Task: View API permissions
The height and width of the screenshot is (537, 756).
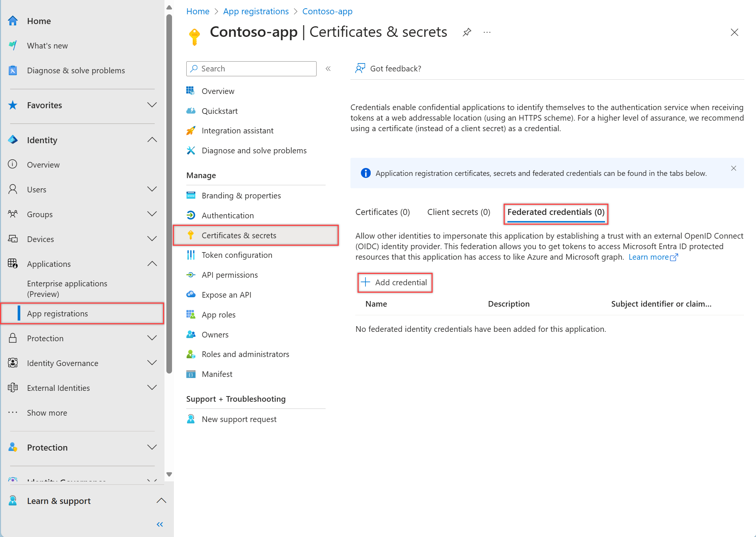Action: click(x=229, y=275)
